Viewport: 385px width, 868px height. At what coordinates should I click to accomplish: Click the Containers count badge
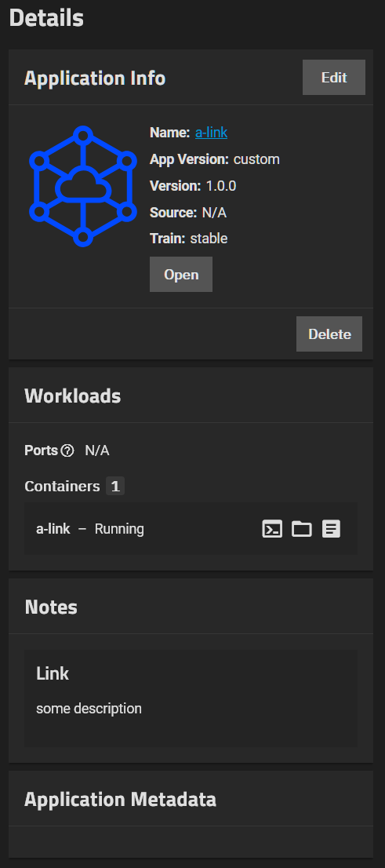point(115,487)
